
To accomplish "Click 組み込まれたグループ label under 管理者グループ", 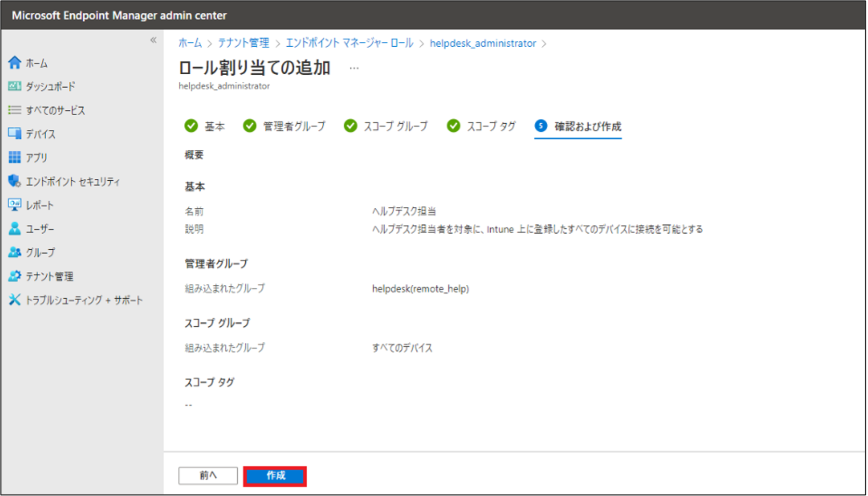I will [225, 288].
